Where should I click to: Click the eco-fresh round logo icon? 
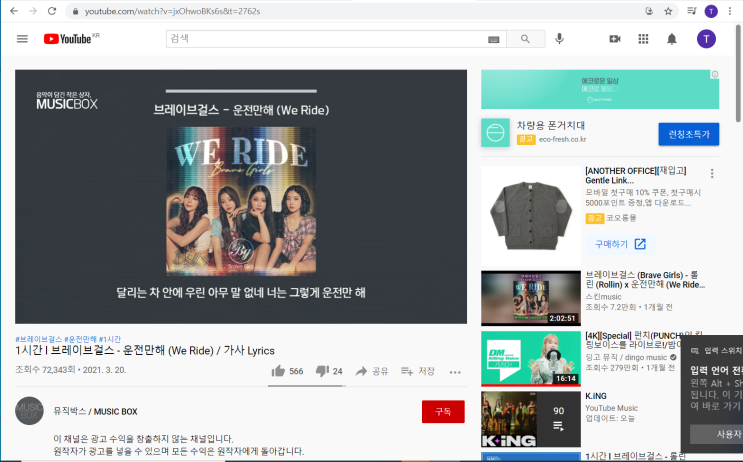(x=495, y=132)
